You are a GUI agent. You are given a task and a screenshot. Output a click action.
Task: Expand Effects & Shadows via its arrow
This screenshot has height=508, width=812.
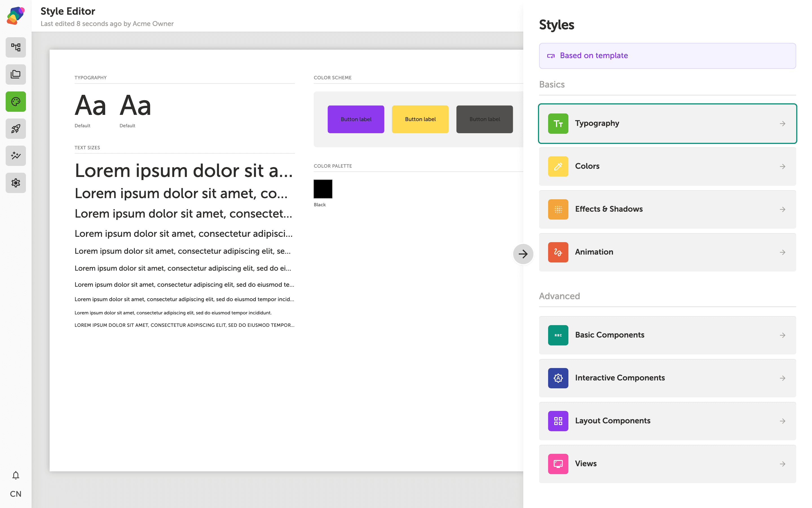(x=782, y=209)
